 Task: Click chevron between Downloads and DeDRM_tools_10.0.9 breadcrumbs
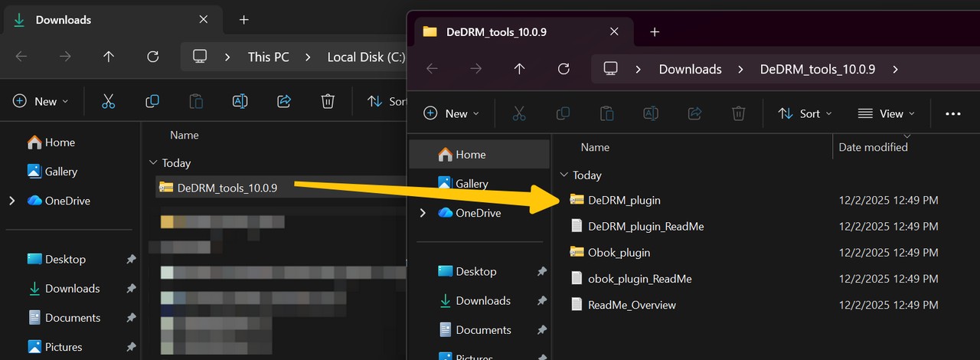pyautogui.click(x=740, y=69)
